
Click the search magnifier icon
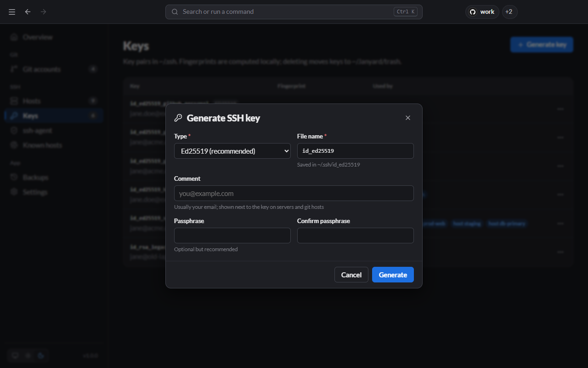coord(175,12)
